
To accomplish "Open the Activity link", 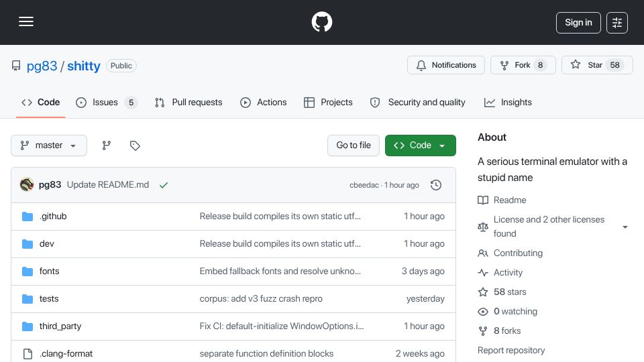I will click(500, 273).
